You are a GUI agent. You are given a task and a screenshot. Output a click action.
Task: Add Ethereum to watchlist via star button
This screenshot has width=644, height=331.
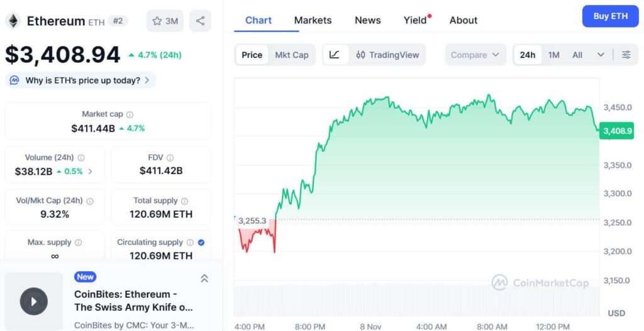pyautogui.click(x=165, y=21)
